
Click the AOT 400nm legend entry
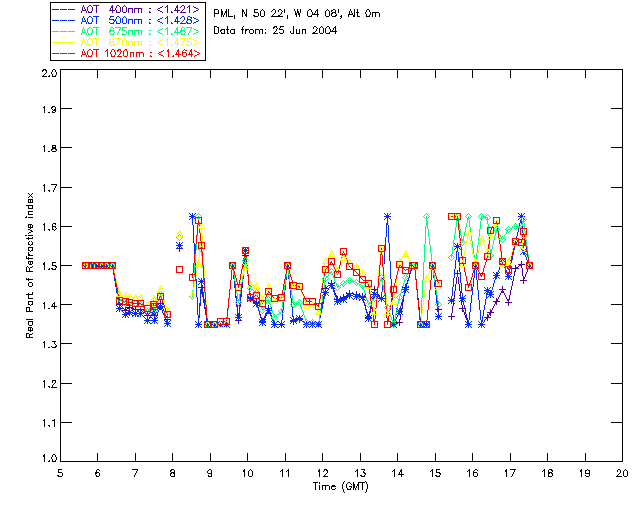pos(127,9)
